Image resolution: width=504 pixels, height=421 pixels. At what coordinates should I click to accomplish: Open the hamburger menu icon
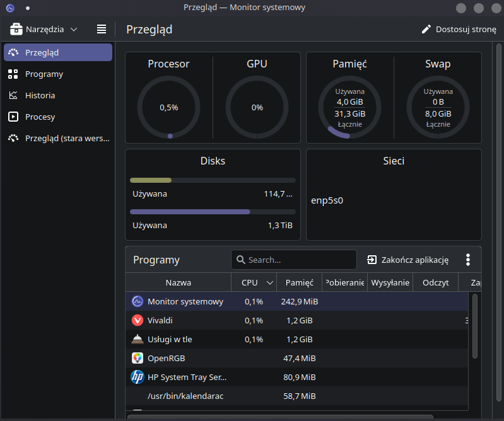click(101, 29)
